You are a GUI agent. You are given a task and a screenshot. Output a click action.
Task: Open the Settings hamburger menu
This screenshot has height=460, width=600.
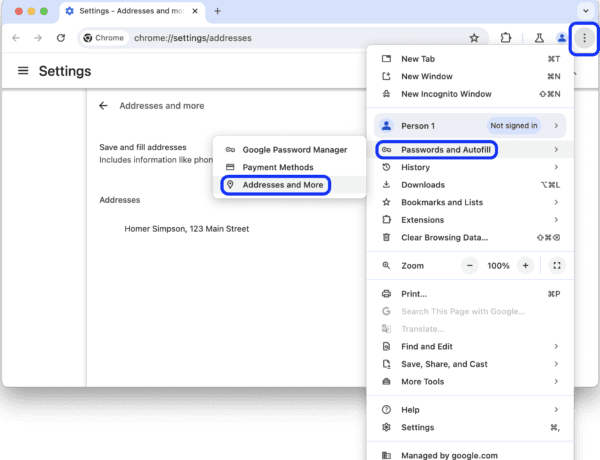(x=23, y=71)
